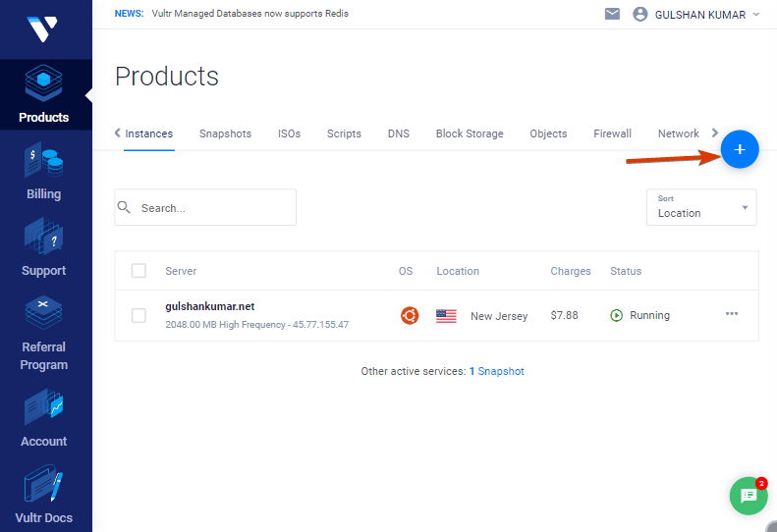Open the Billing sidebar section
Image resolution: width=777 pixels, height=532 pixels.
click(x=43, y=172)
